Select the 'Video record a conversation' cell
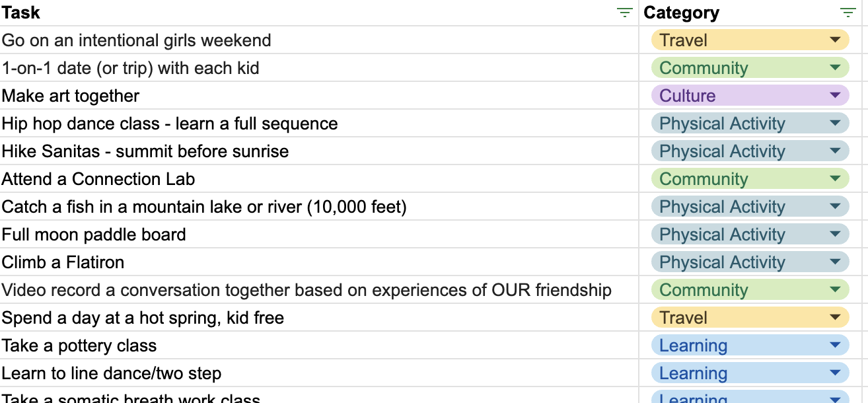Viewport: 868px width, 403px height. click(319, 290)
